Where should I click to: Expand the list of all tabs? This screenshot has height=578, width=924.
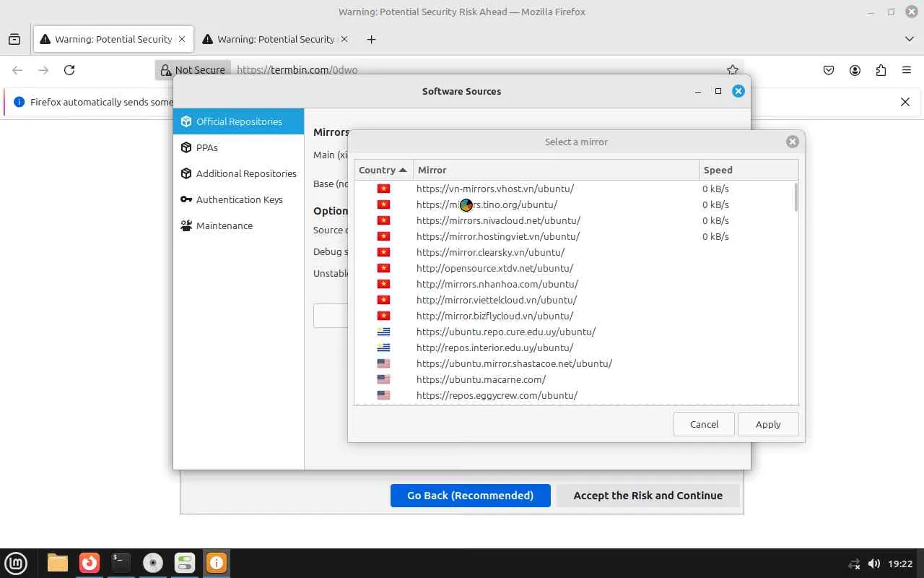[909, 39]
